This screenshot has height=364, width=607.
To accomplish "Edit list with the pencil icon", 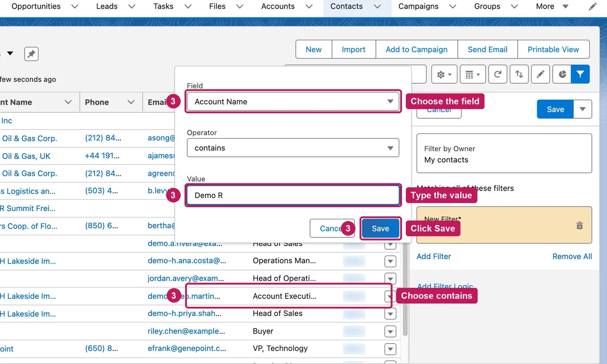I will coord(540,75).
